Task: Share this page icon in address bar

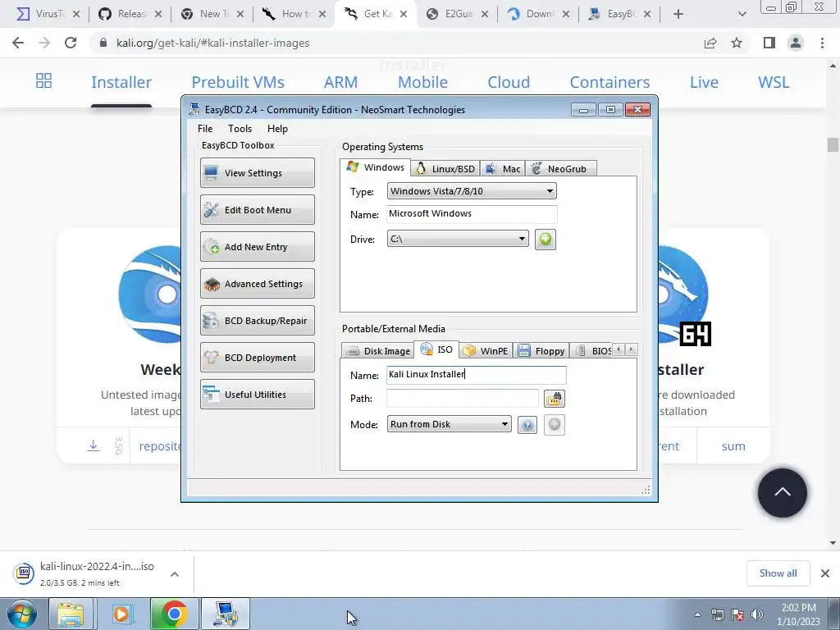Action: click(x=710, y=43)
